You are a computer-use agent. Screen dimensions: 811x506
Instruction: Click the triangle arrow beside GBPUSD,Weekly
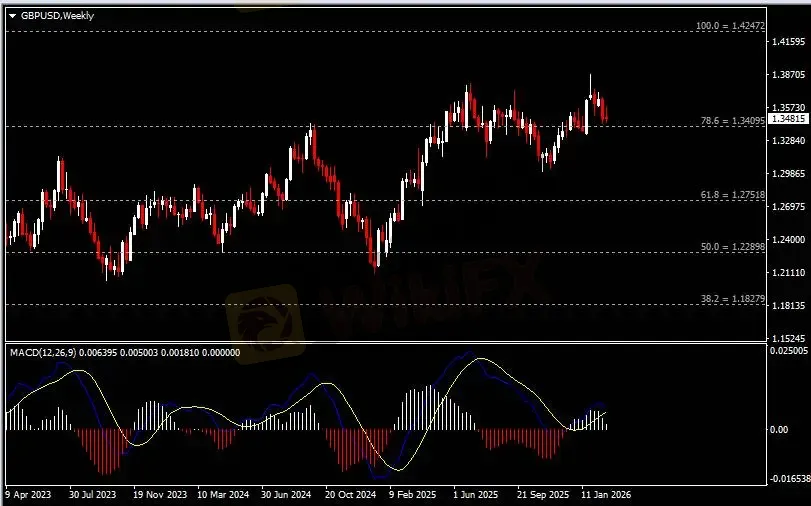(x=13, y=16)
